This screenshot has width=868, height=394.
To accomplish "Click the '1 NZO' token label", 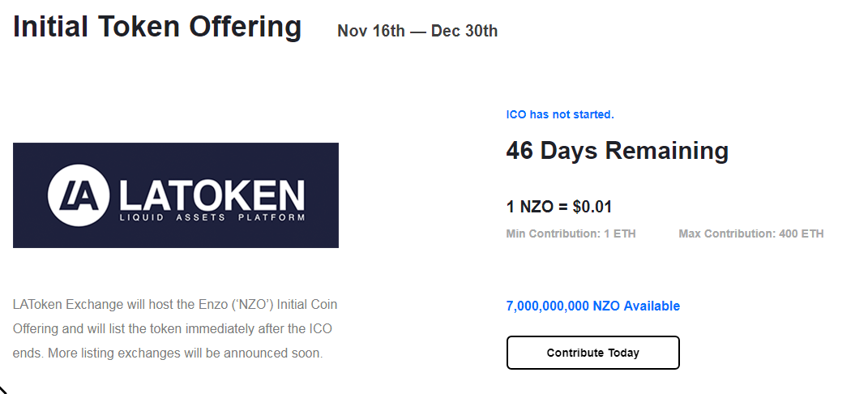I will tap(529, 207).
